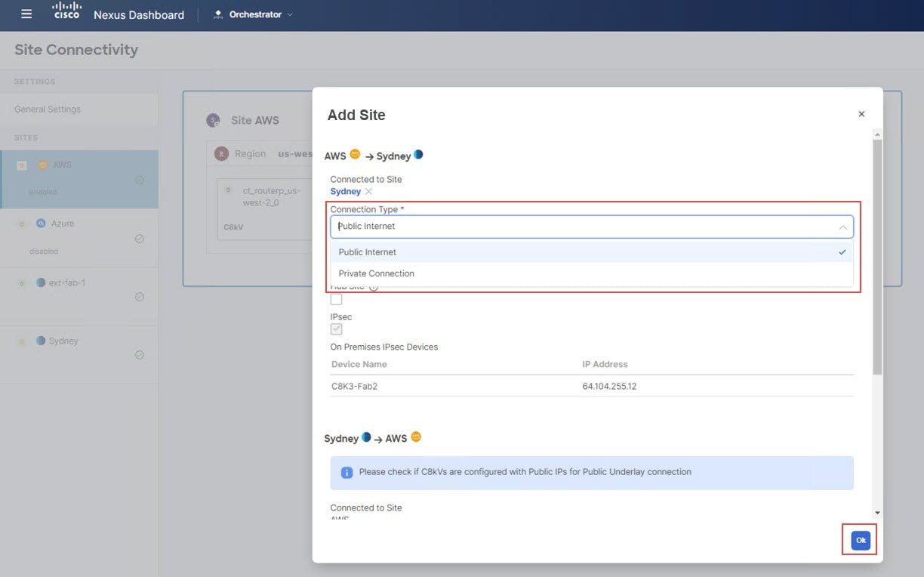Click the Region icon in Site AWS panel
The width and height of the screenshot is (924, 577).
pyautogui.click(x=221, y=153)
